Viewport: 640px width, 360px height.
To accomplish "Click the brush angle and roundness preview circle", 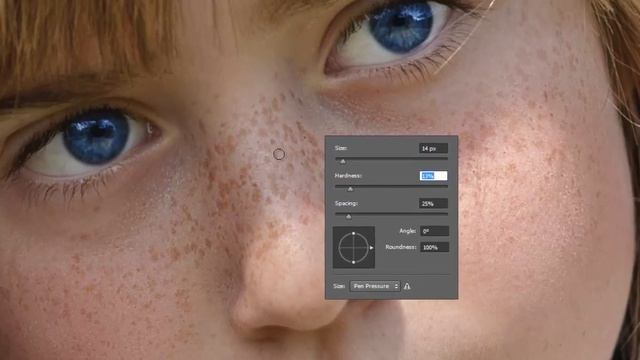I will pos(353,247).
